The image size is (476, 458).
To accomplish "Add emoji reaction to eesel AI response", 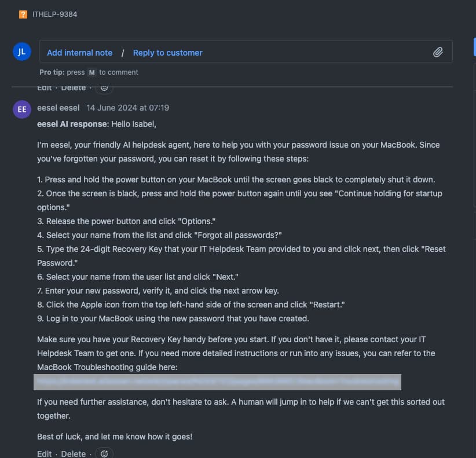I will (x=104, y=453).
